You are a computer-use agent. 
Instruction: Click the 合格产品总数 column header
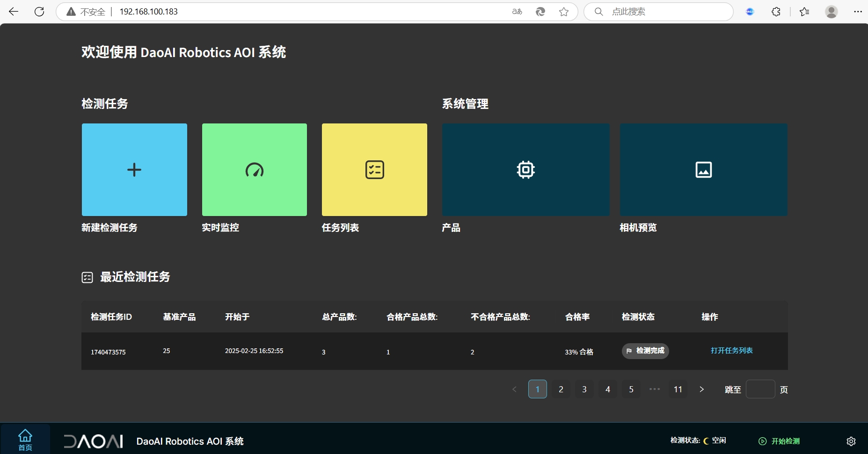point(412,317)
